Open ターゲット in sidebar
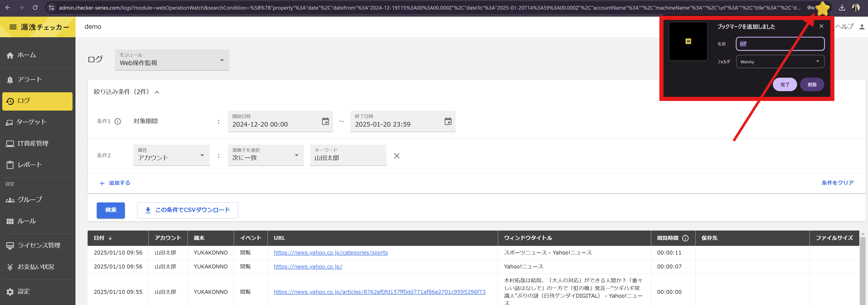This screenshot has height=305, width=868. click(38, 122)
